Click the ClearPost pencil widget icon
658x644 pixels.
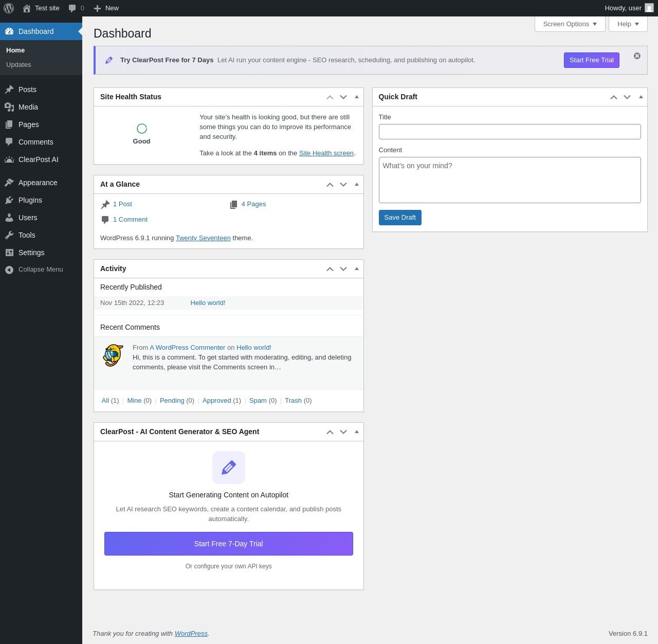click(229, 468)
